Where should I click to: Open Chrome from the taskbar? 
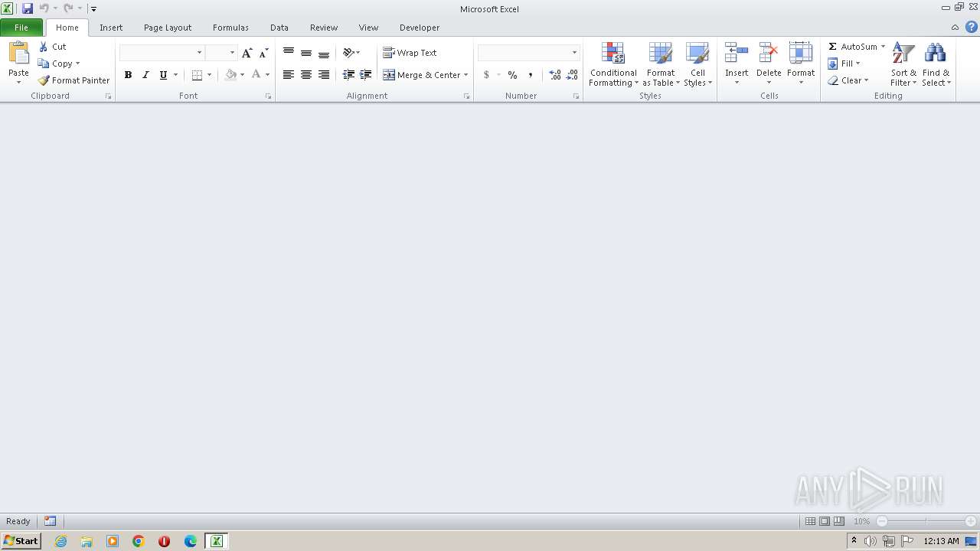139,541
